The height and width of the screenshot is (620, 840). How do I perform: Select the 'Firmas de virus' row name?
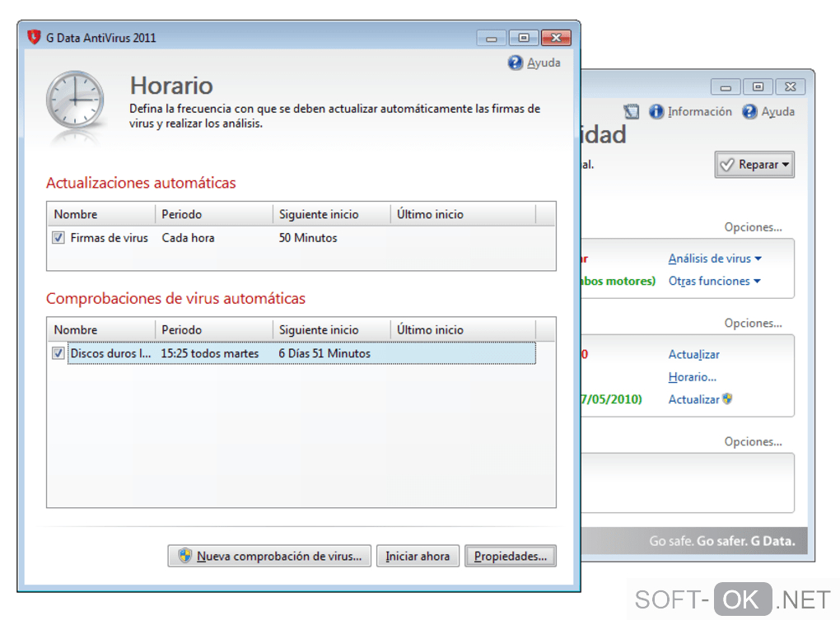110,238
